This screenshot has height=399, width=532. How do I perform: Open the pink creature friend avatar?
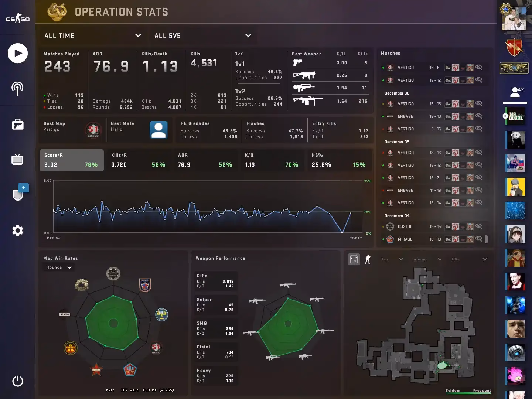point(515,376)
